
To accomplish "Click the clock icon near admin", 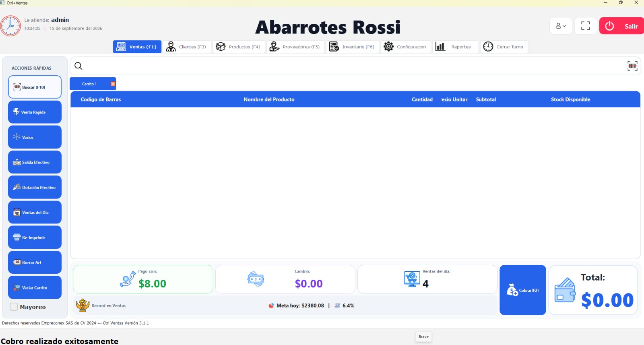I will 10,26.
